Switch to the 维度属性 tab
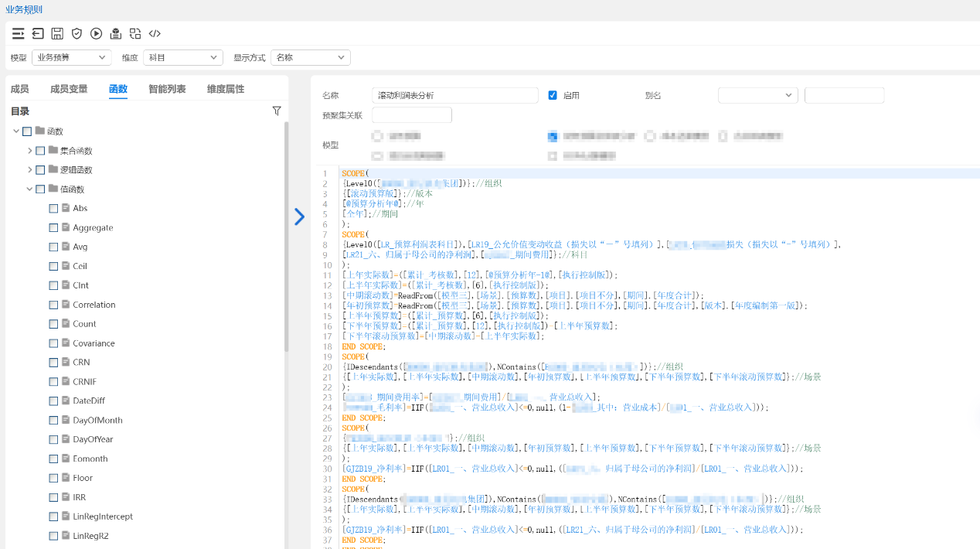The image size is (980, 549). (x=226, y=89)
